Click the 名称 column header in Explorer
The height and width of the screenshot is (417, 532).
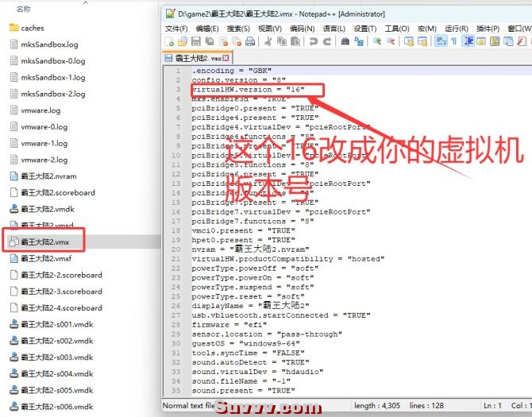(x=23, y=10)
